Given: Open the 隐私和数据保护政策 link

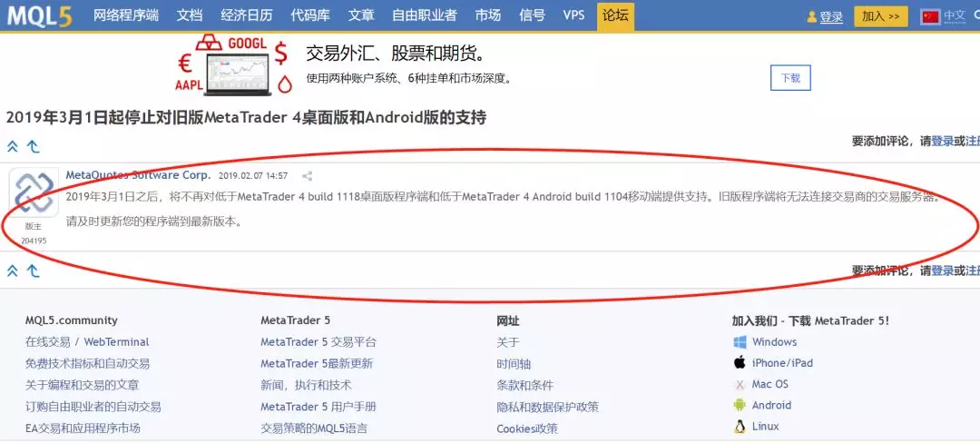Looking at the screenshot, I should pos(548,407).
